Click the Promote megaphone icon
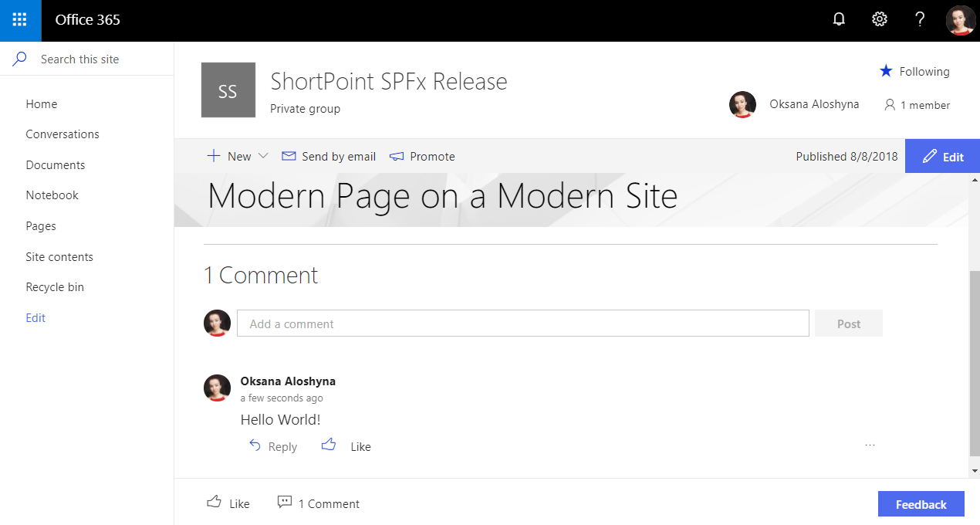The image size is (980, 525). tap(398, 156)
